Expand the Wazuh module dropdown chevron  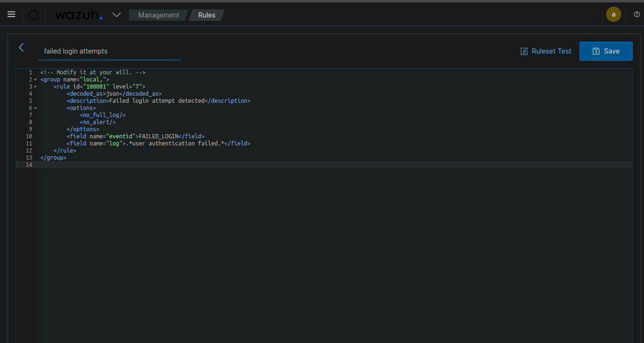pos(117,15)
